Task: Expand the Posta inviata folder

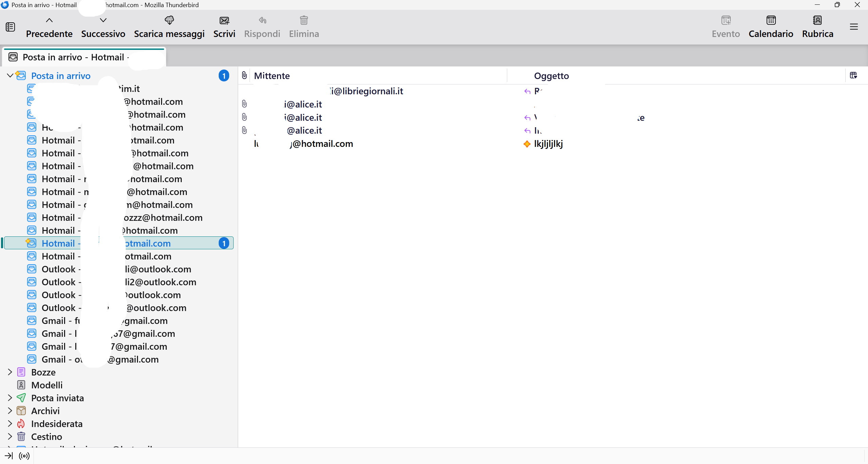Action: click(10, 398)
